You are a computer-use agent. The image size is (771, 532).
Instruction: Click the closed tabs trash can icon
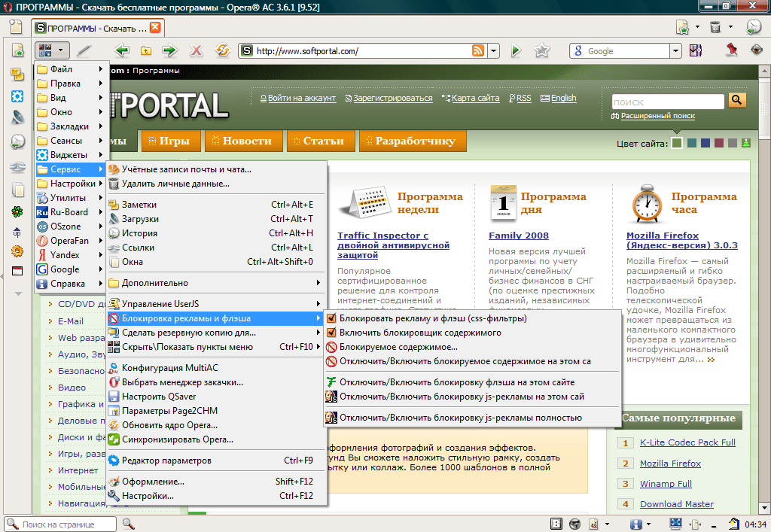tap(715, 26)
